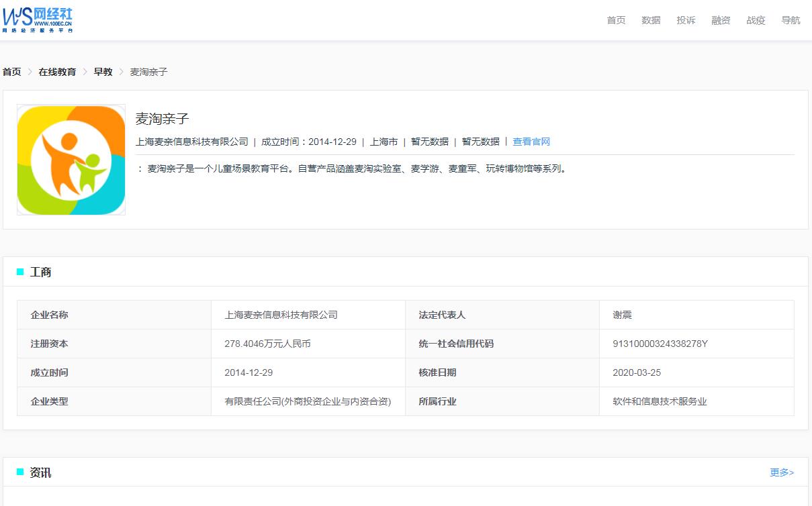Visit the 查看官网 link
Screen dimensions: 812x506
[531, 142]
